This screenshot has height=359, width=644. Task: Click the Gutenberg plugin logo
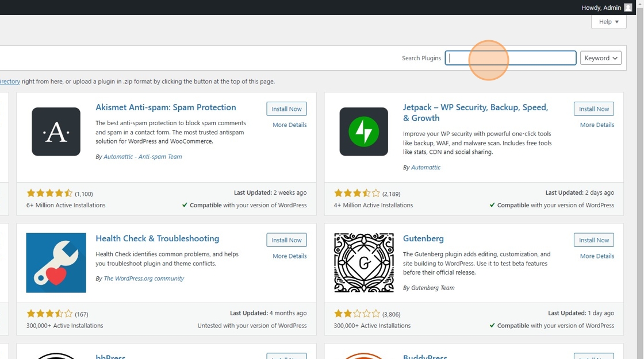pyautogui.click(x=363, y=263)
